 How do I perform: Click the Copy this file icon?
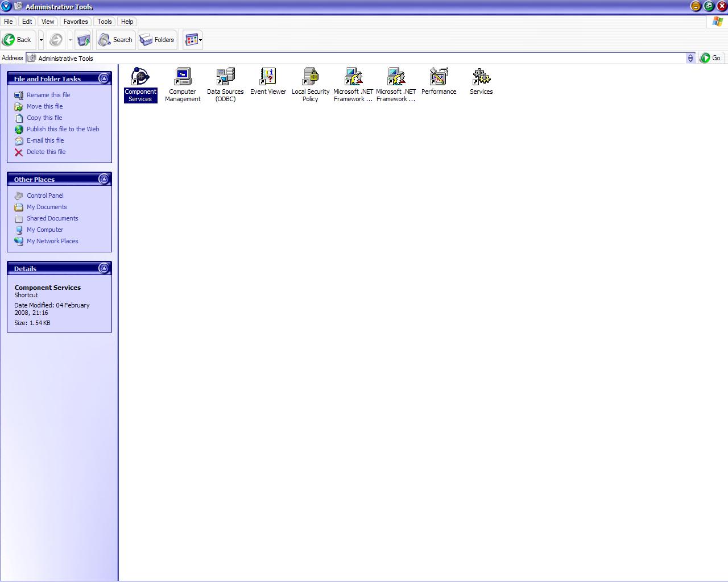[x=19, y=118]
